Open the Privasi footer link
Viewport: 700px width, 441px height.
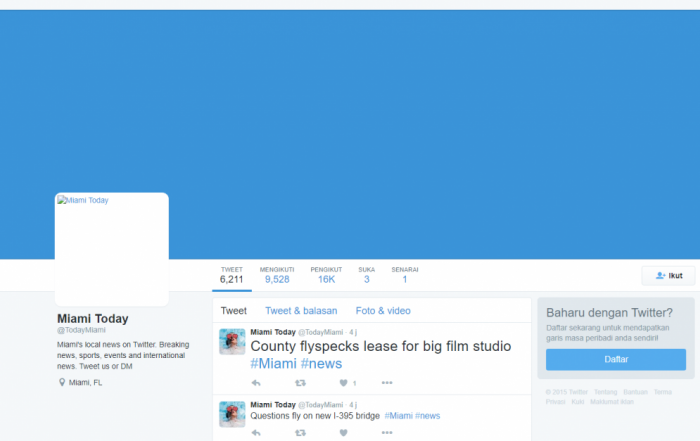click(x=555, y=402)
